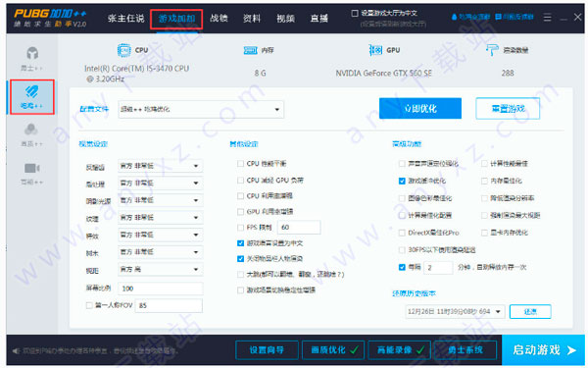The image size is (588, 368).
Task: Open the circles icon sidebar section
Action: pyautogui.click(x=31, y=134)
